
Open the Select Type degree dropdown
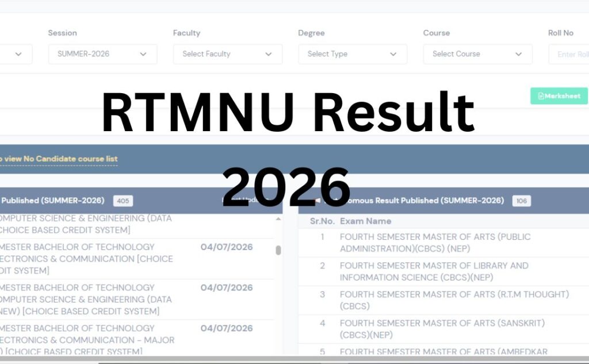(x=353, y=54)
